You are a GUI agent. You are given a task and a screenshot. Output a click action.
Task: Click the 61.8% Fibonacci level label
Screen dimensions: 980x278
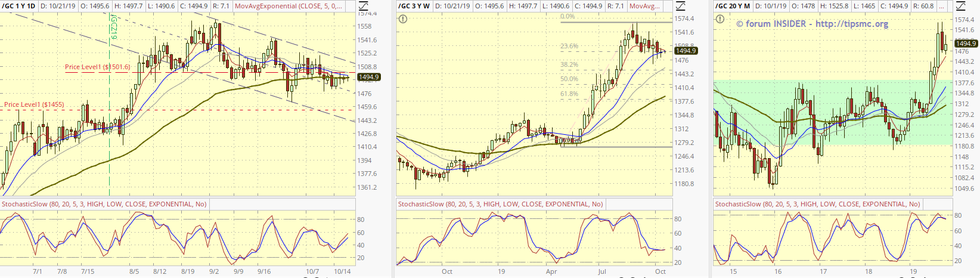(x=569, y=94)
